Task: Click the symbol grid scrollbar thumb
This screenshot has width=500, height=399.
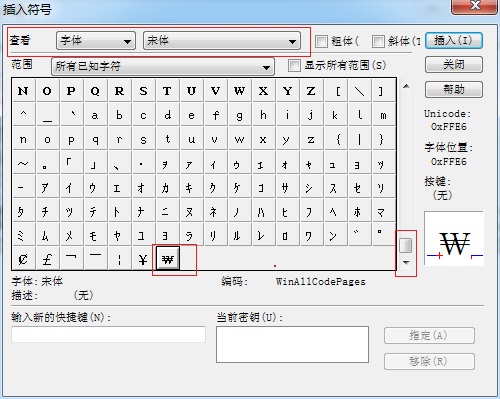Action: tap(406, 246)
